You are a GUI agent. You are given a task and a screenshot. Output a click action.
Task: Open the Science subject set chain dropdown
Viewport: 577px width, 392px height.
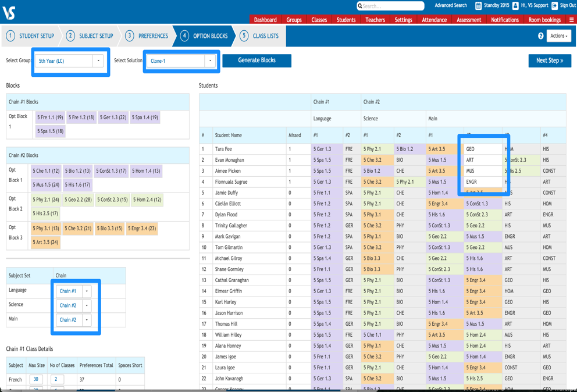[73, 305]
